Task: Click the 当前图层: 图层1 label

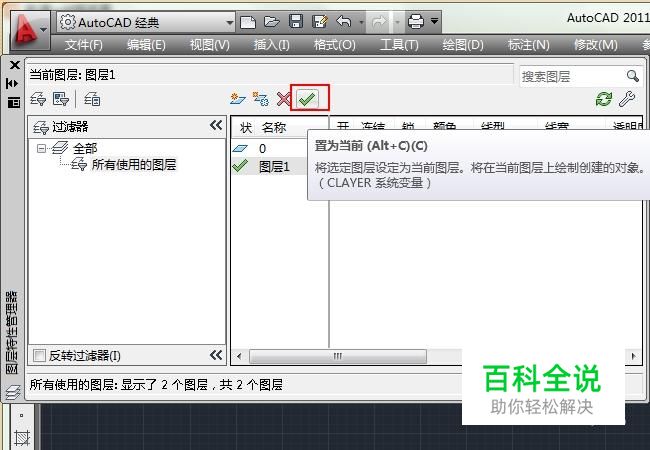Action: click(x=72, y=75)
